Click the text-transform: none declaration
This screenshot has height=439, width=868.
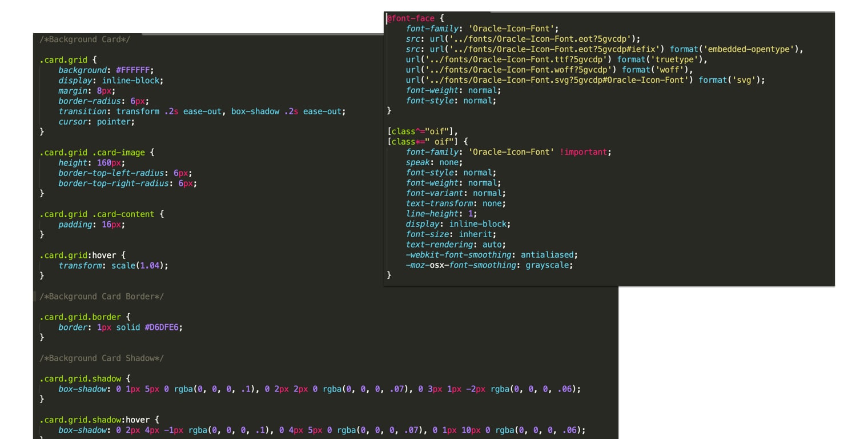456,204
